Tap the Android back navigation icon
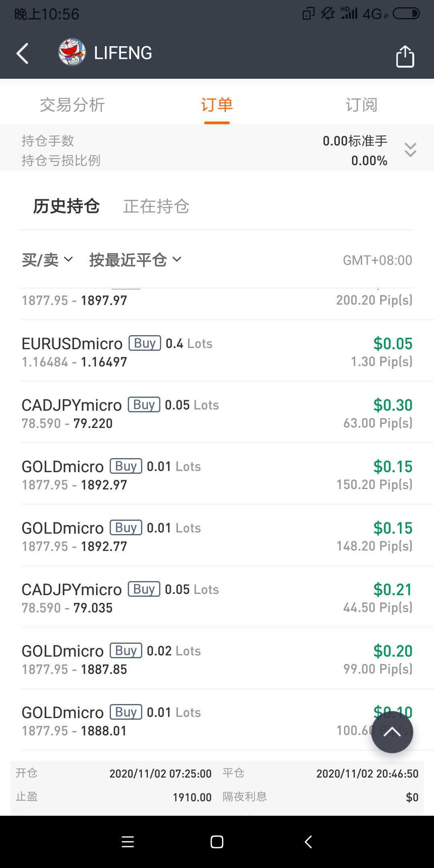This screenshot has height=868, width=434. tap(308, 841)
